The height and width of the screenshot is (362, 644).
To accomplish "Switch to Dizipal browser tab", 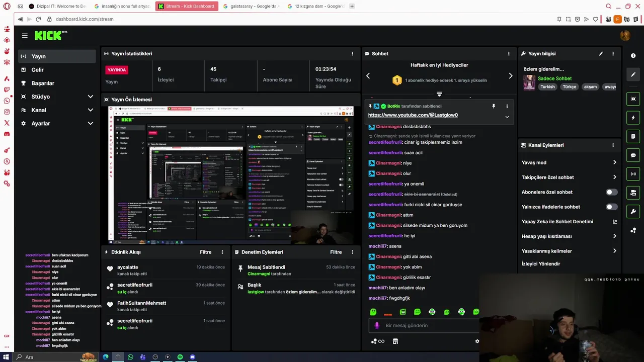I will point(57,7).
